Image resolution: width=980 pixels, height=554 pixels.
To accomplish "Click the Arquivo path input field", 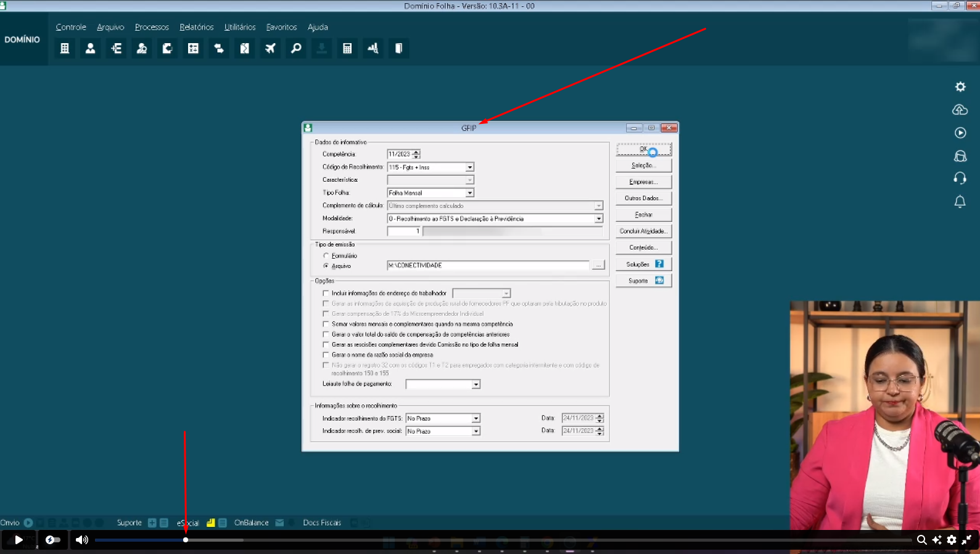I will coord(488,266).
